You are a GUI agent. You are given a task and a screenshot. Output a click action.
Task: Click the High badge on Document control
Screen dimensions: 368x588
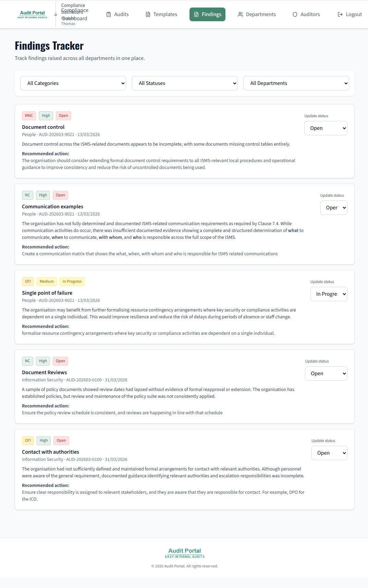tap(46, 116)
